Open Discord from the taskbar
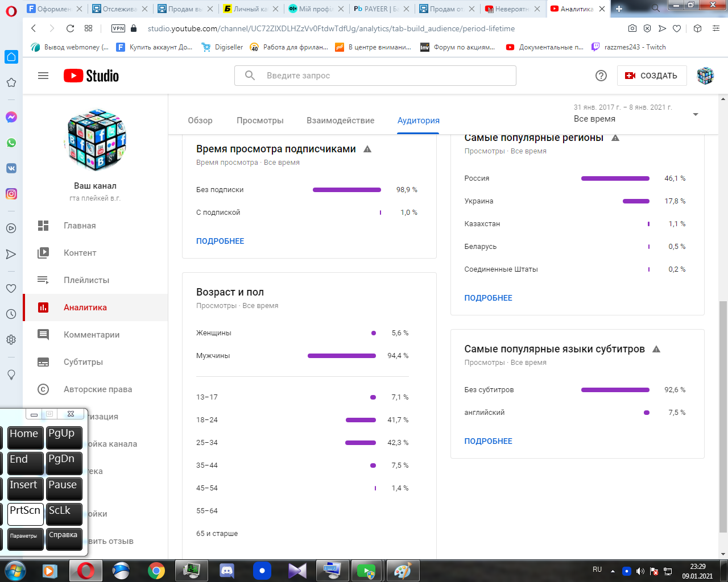This screenshot has height=582, width=728. [227, 571]
